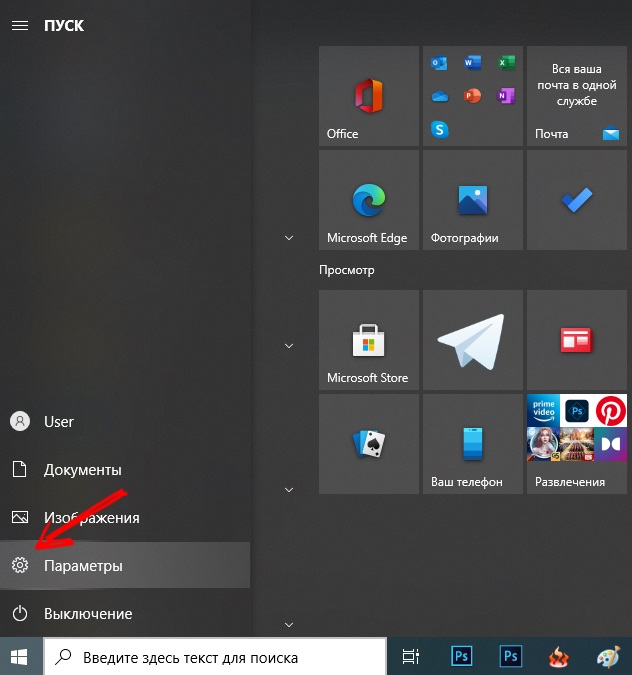632x675 pixels.
Task: Click the power icon beside Выключение
Action: coord(20,613)
